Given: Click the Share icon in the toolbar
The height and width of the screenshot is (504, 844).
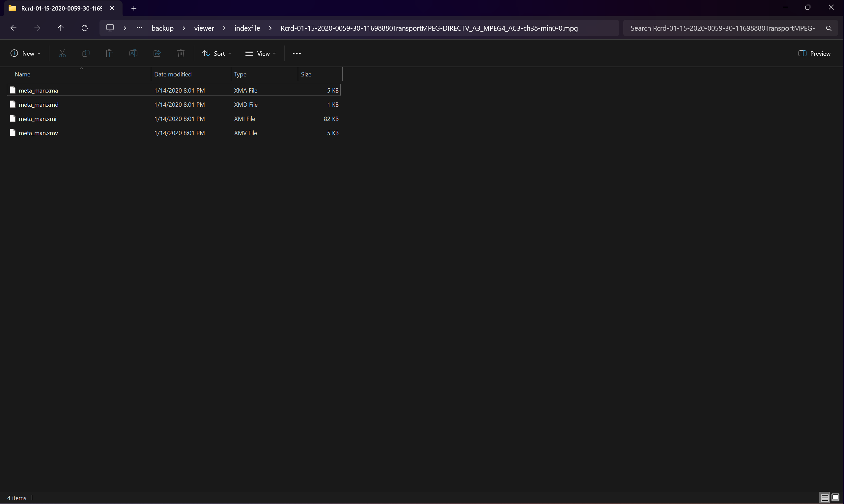Looking at the screenshot, I should pyautogui.click(x=157, y=53).
